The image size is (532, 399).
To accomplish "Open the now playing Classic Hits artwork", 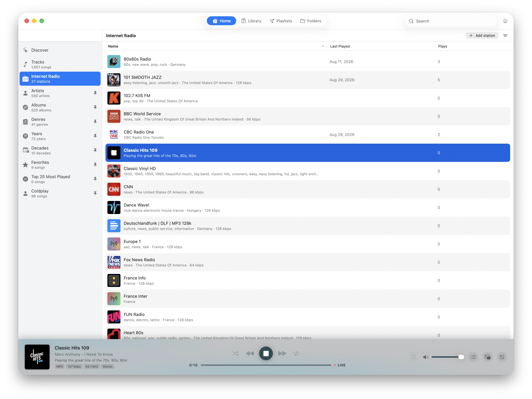I will 37,357.
